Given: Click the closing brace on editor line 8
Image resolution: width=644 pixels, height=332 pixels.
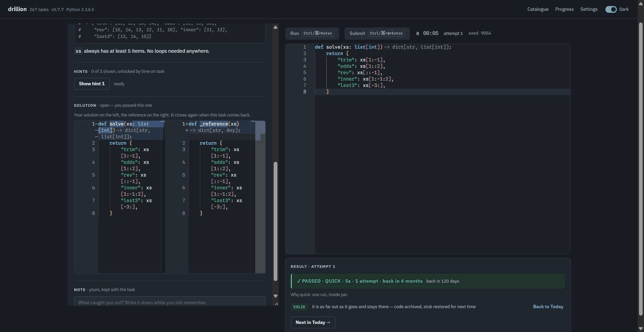Looking at the screenshot, I should click(x=327, y=92).
